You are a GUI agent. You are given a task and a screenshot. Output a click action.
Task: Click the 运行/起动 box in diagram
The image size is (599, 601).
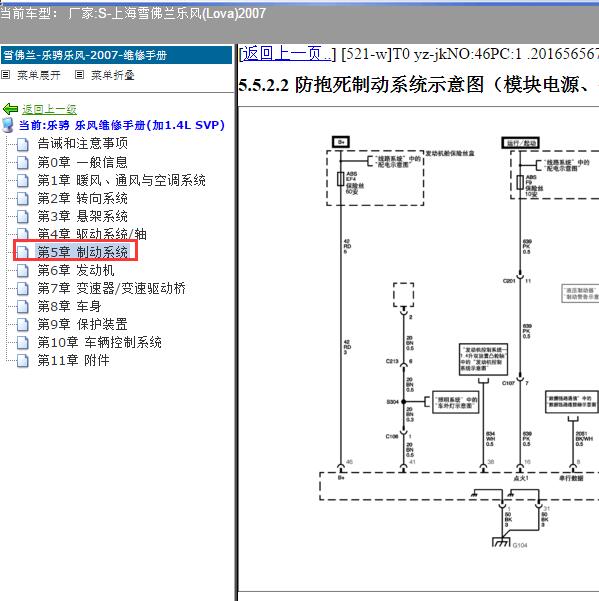520,143
